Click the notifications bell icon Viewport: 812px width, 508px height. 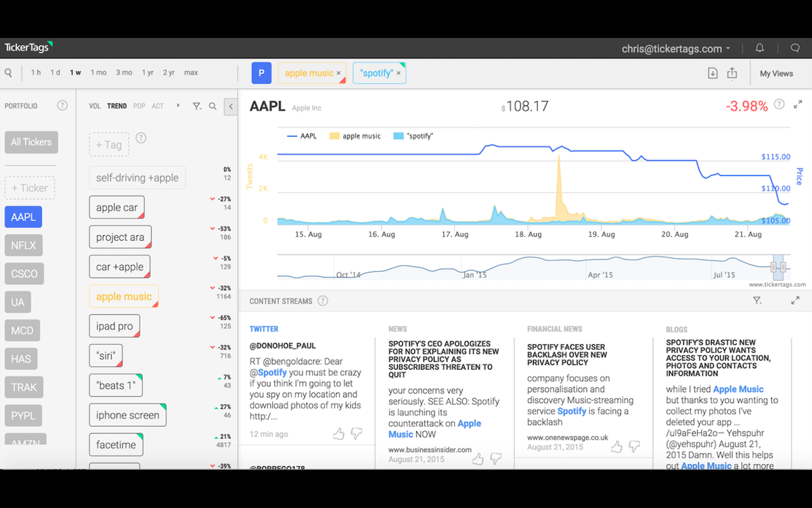[760, 48]
